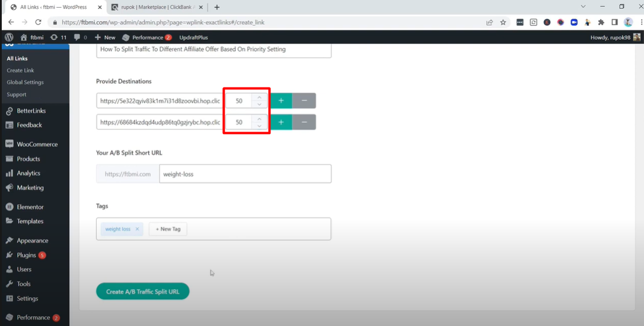Decrease the first destination's weight with down arrow

pyautogui.click(x=259, y=105)
